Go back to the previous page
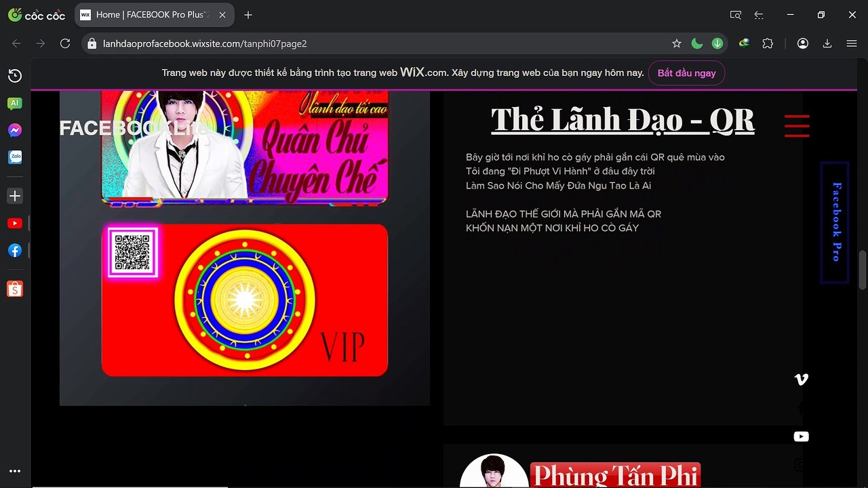 16,43
